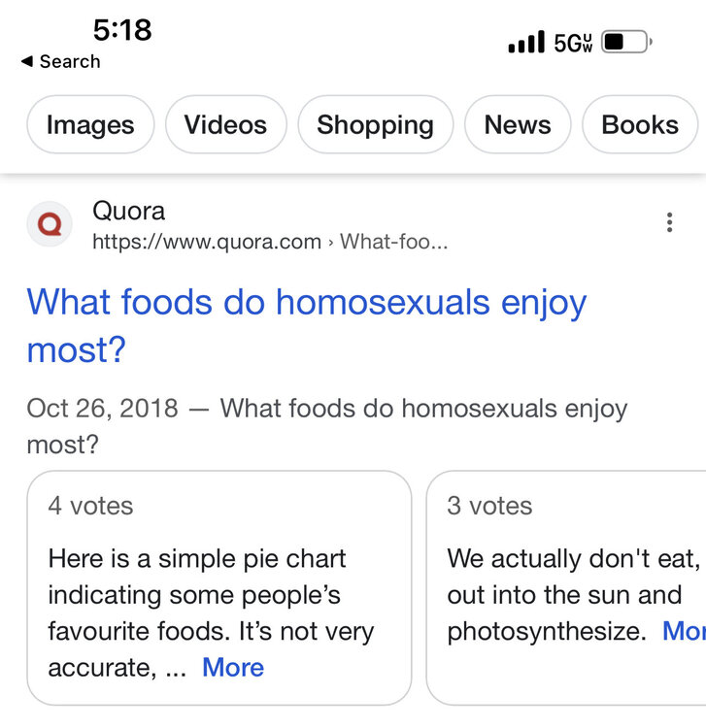Go to the Books filter tab

(x=640, y=125)
